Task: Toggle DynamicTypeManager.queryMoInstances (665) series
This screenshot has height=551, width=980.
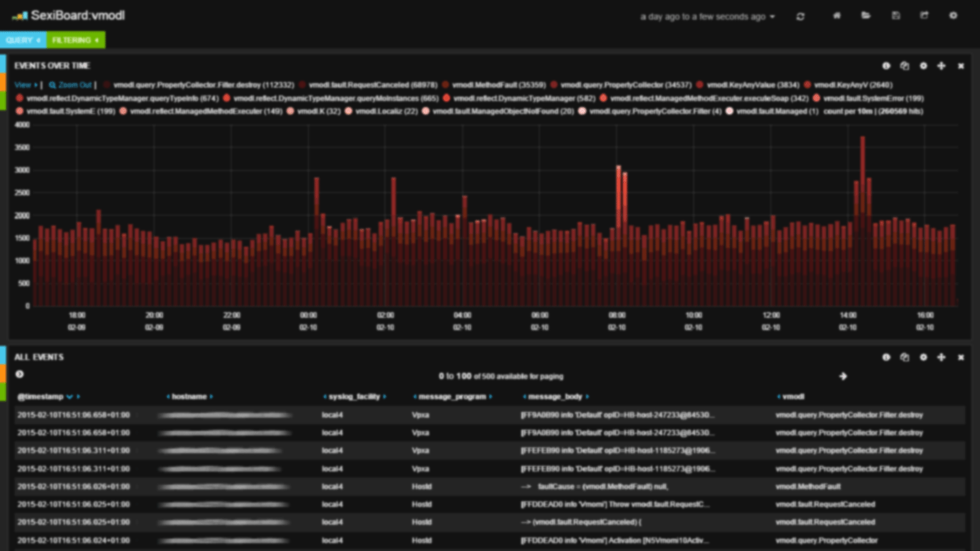Action: [x=336, y=99]
